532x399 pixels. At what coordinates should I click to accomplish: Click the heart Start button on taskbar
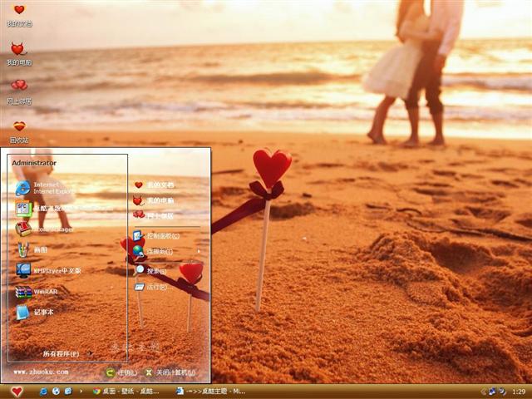[17, 392]
